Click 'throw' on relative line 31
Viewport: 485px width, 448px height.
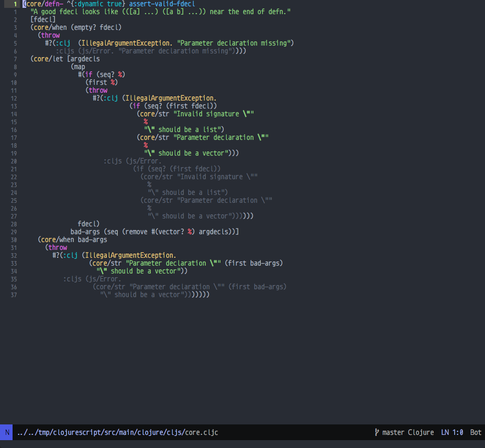point(58,247)
